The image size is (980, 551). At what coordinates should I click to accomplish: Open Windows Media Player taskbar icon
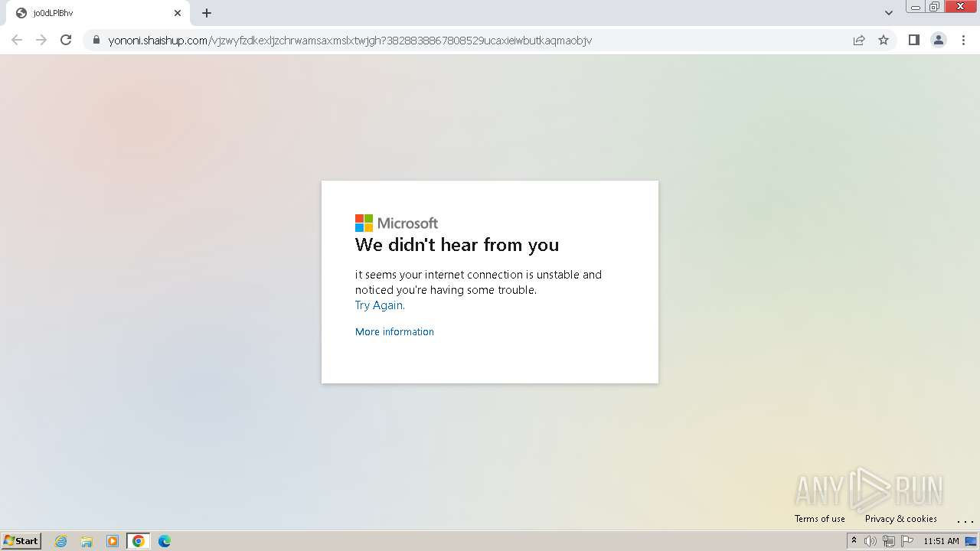tap(113, 541)
